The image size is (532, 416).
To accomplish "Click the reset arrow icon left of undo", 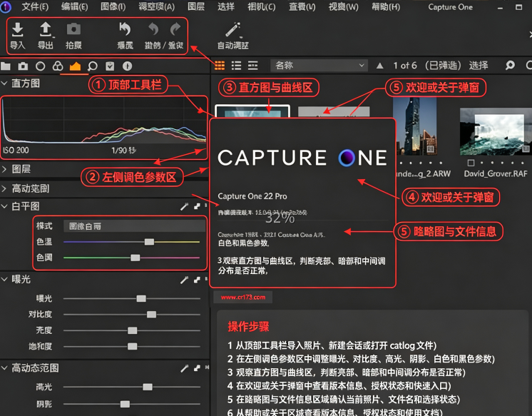I will 125,29.
